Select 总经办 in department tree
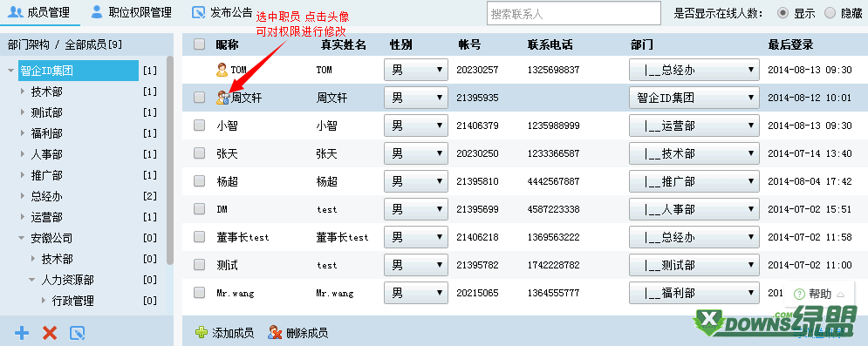 pos(46,196)
